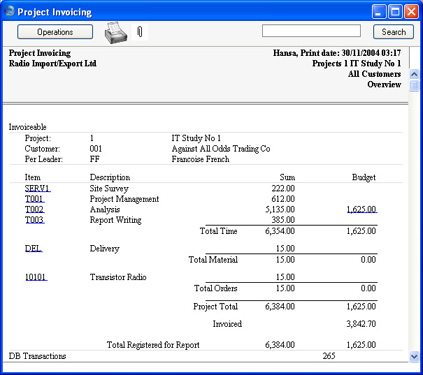
Task: Click the 'Invoiceable' section heading
Action: (x=28, y=127)
